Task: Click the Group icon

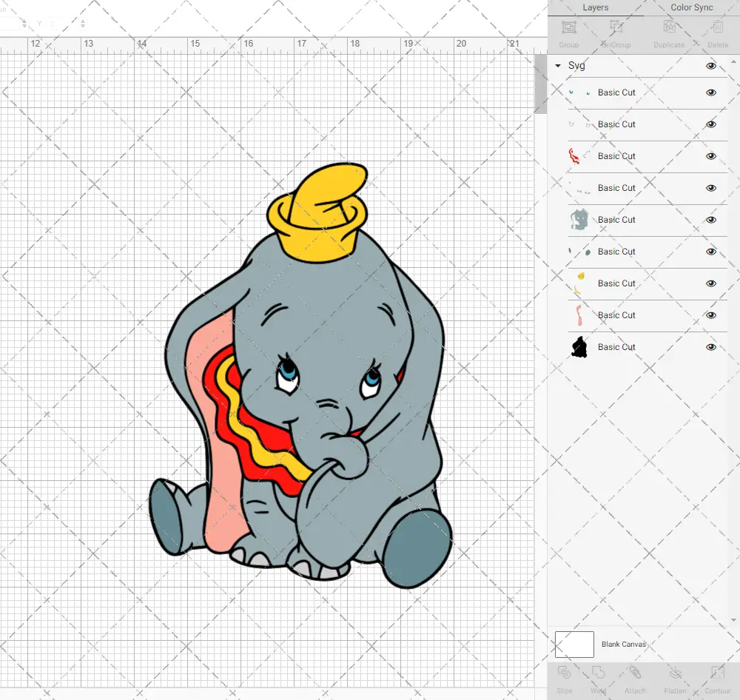Action: click(568, 27)
